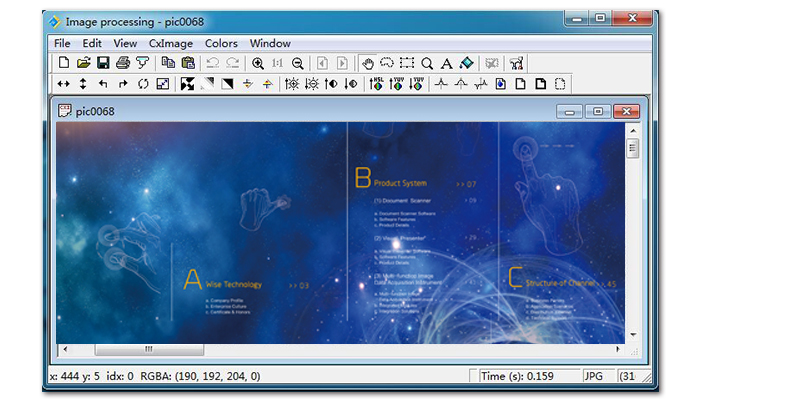
Task: Click the Zoom Out magnifier icon
Action: [x=297, y=63]
